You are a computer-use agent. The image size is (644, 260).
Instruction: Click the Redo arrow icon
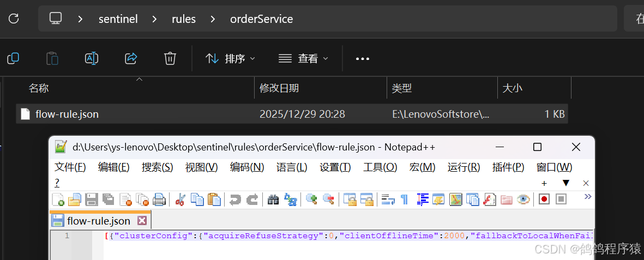tap(252, 199)
